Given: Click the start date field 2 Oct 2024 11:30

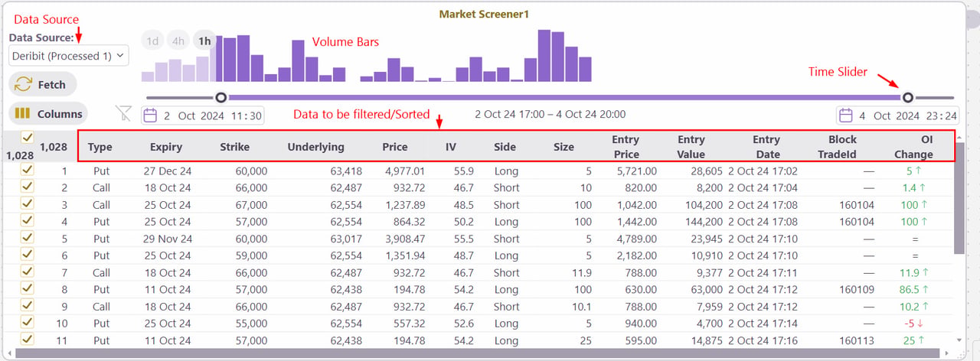Looking at the screenshot, I should click(x=204, y=115).
